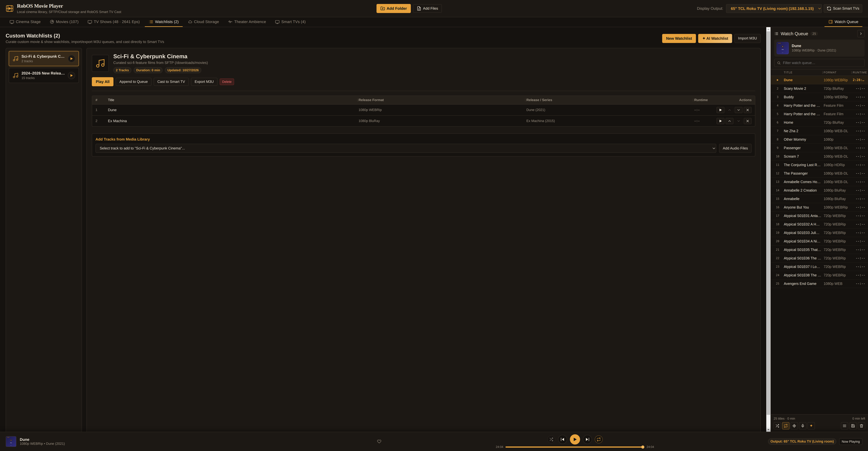Open the queue list-view icon with three lines

tap(844, 426)
